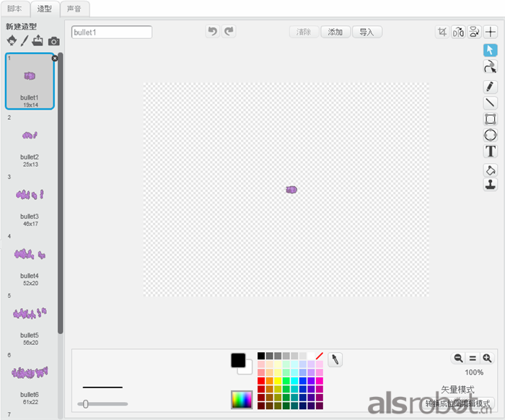
Task: Set costume center crosshair
Action: point(491,32)
